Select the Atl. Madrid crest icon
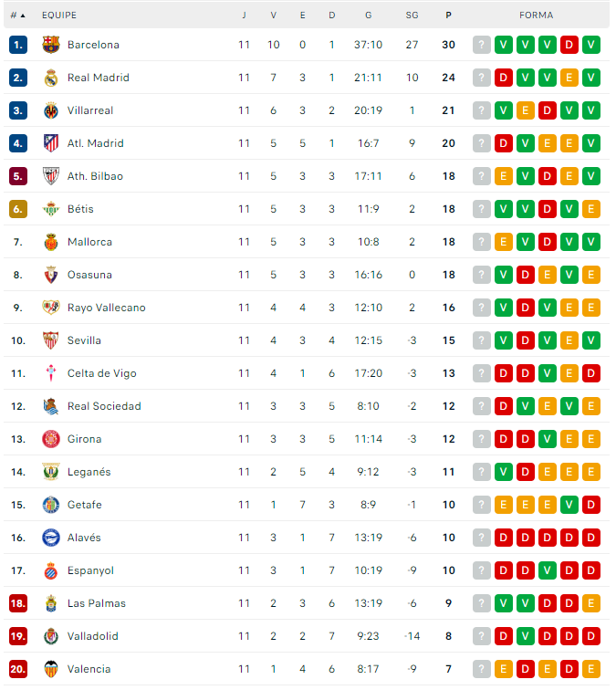616x690 pixels. [51, 143]
